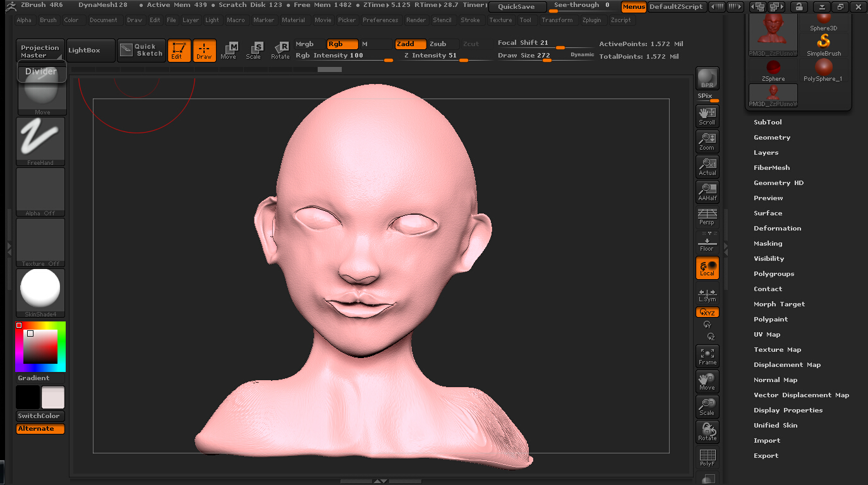Toggle the Floor grid icon
868x485 pixels.
coord(707,242)
